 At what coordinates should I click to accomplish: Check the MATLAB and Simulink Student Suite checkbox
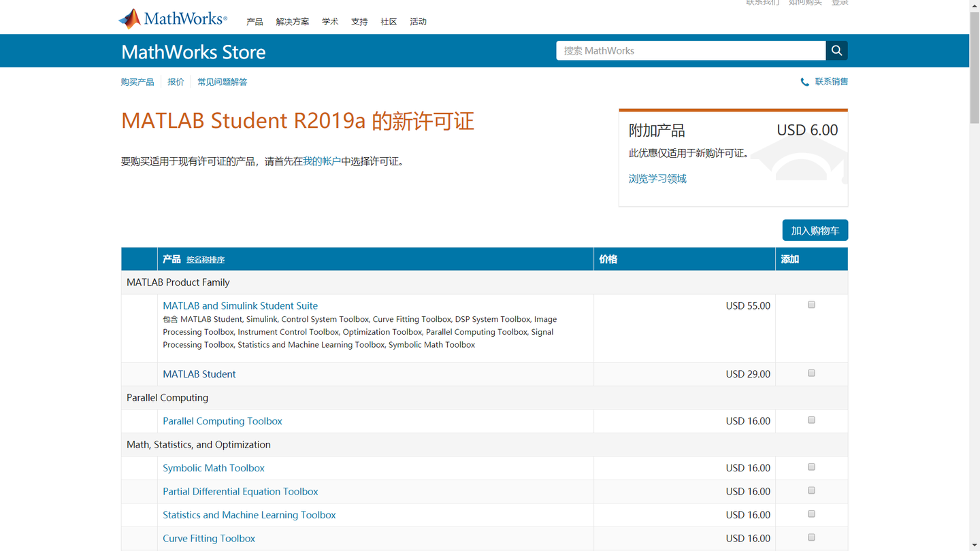point(811,305)
